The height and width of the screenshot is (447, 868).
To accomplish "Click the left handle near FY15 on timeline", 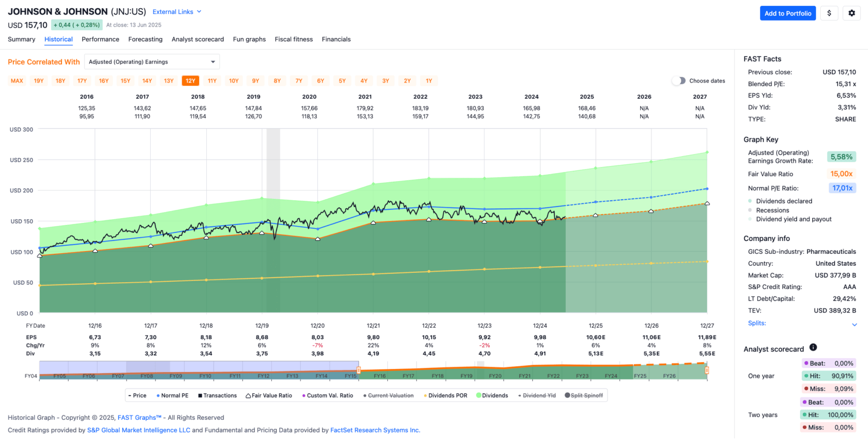I will [359, 370].
